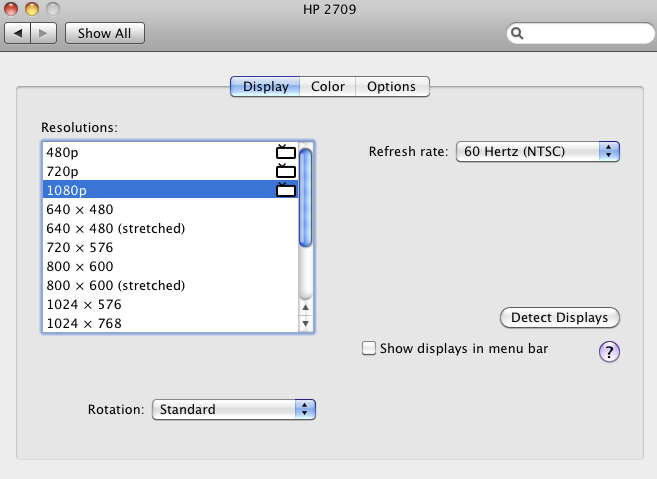657x479 pixels.
Task: Select the 800 × 600 resolution
Action: pos(170,266)
